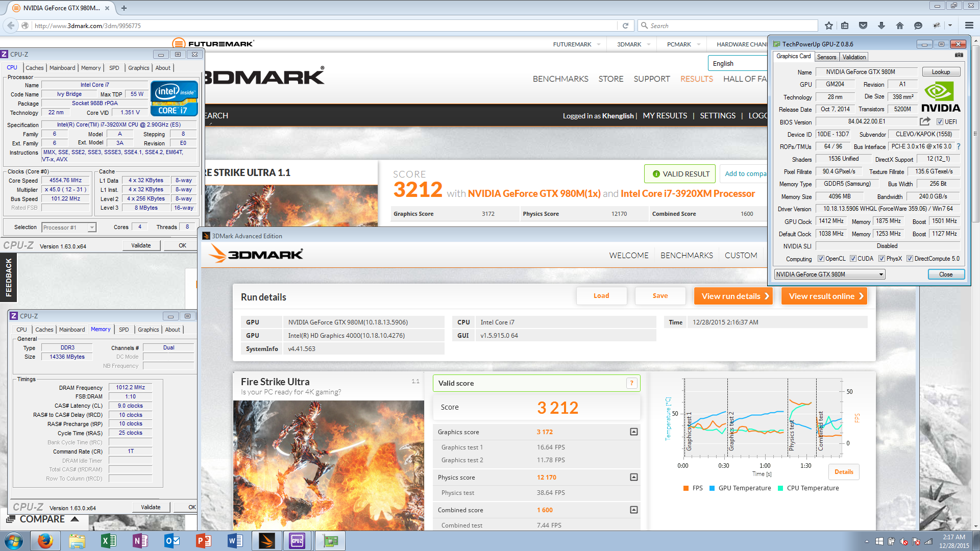980x551 pixels.
Task: Click the FEEDBACK side tab
Action: (x=8, y=278)
